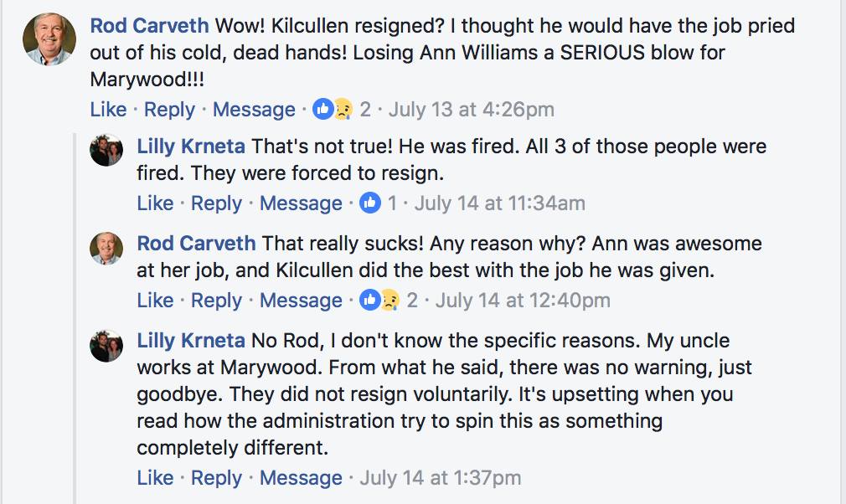Open Lilly Krneta's avatar on her first reply
Screen dimensions: 846x504
(106, 151)
